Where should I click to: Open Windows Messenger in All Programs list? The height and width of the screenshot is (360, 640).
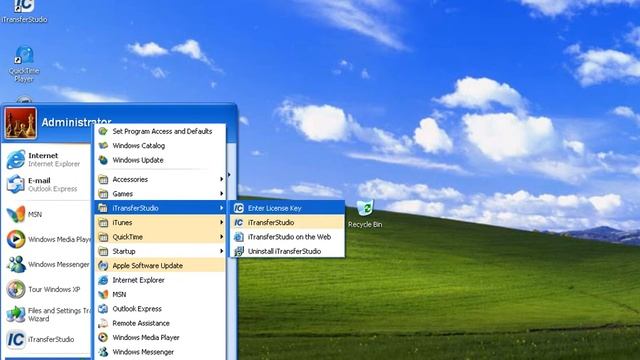pyautogui.click(x=160, y=352)
